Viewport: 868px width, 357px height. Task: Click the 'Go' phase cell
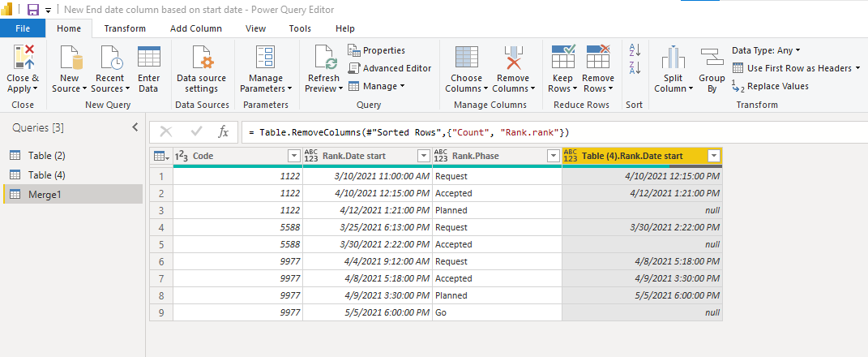pyautogui.click(x=497, y=312)
